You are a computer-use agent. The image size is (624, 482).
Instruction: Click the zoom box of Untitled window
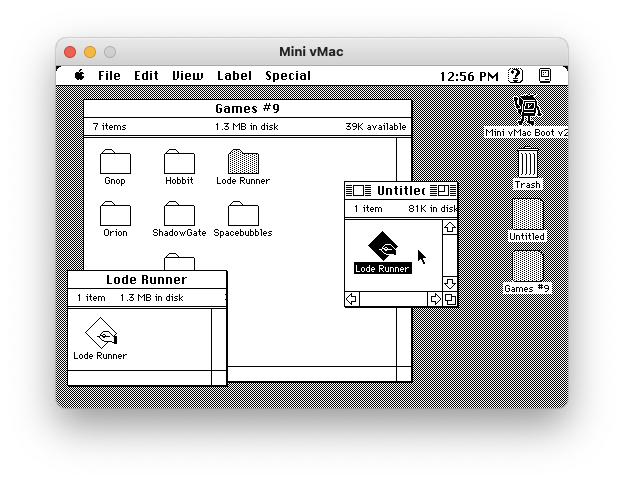coord(444,191)
